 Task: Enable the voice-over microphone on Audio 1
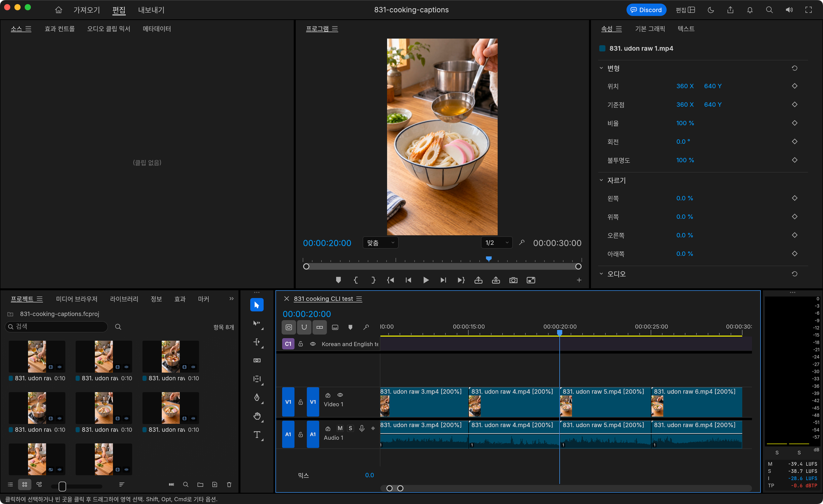[x=362, y=428]
